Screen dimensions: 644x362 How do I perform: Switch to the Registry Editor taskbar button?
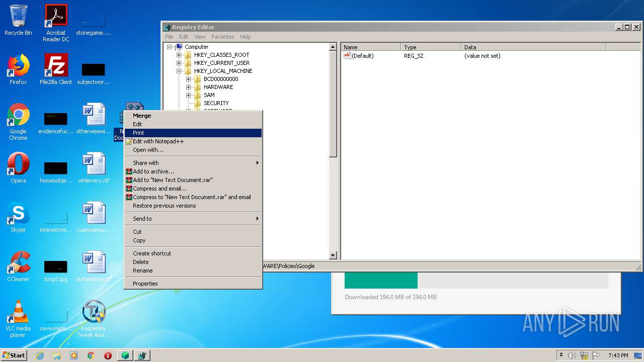142,355
